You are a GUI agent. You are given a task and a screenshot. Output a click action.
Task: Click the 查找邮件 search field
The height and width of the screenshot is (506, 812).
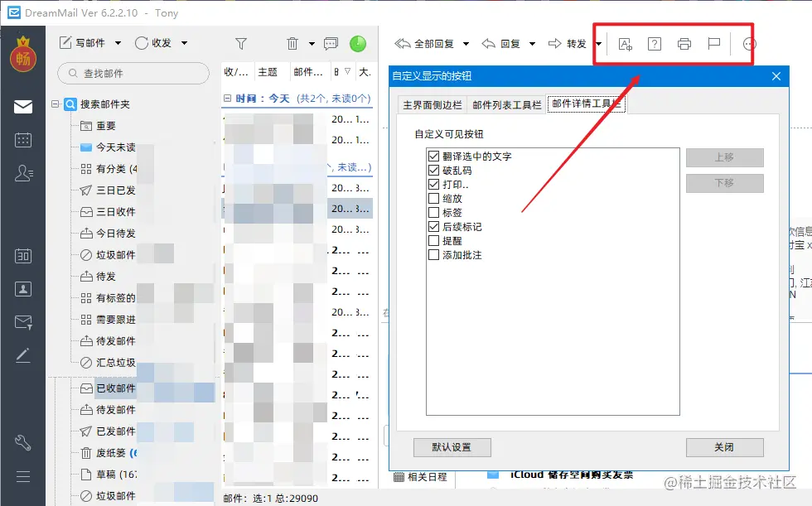click(x=133, y=74)
